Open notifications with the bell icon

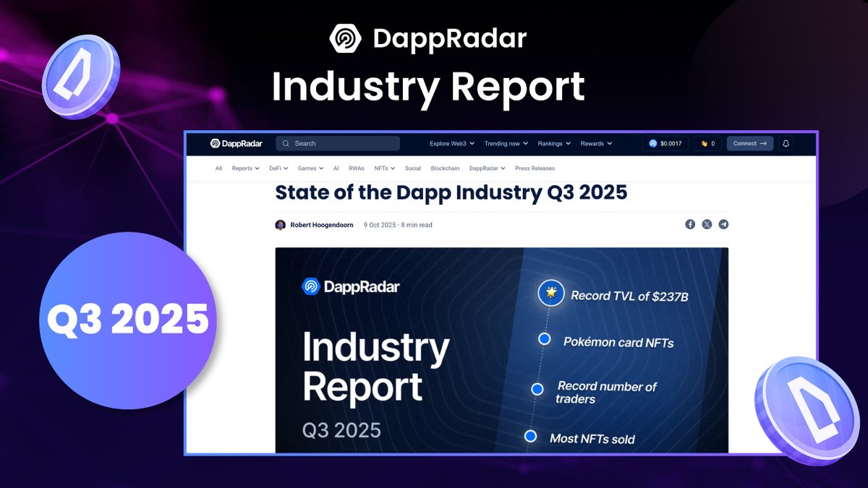point(786,143)
